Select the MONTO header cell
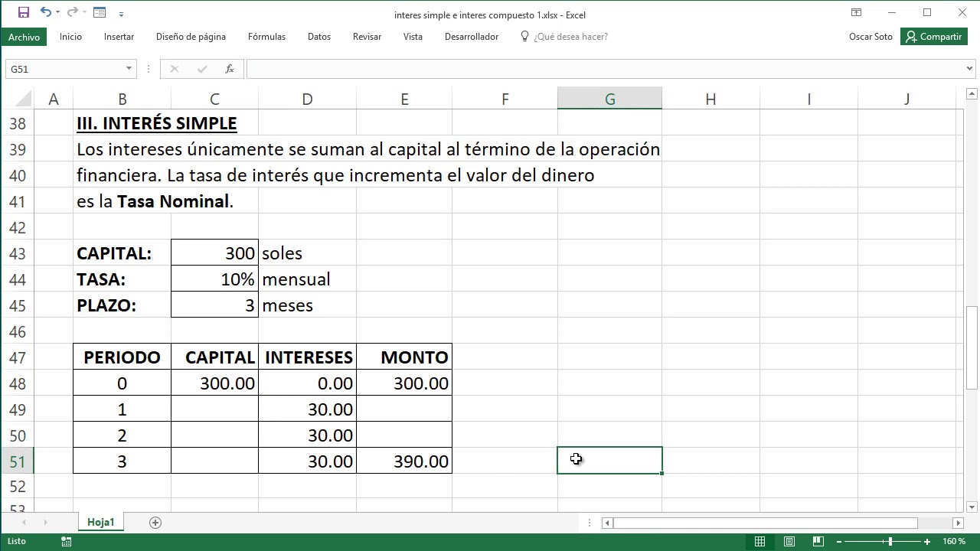Screen dimensions: 980x551 click(404, 357)
